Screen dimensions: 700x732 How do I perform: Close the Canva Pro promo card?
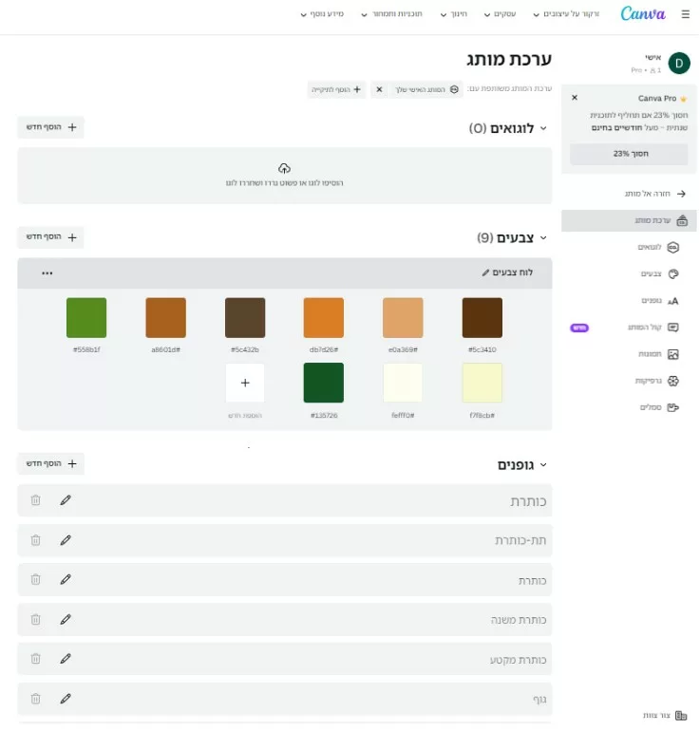click(575, 98)
